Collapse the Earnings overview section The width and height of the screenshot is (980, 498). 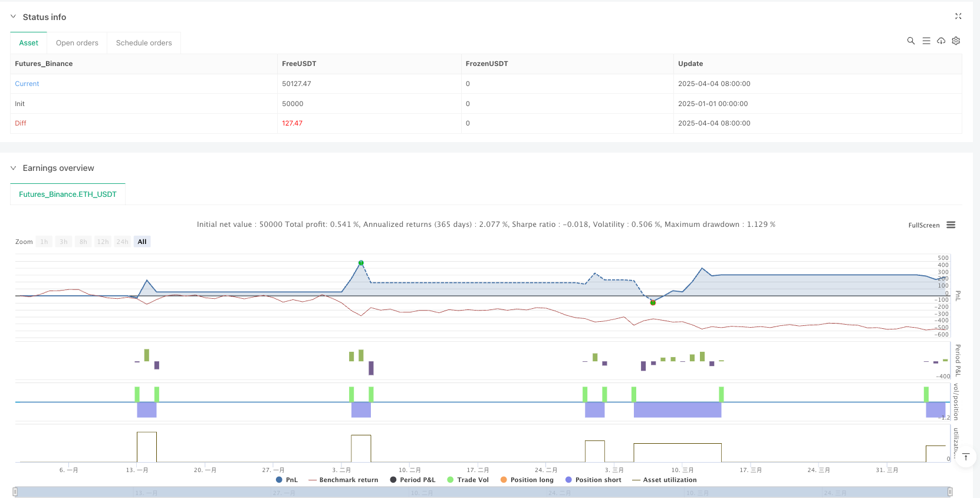14,168
